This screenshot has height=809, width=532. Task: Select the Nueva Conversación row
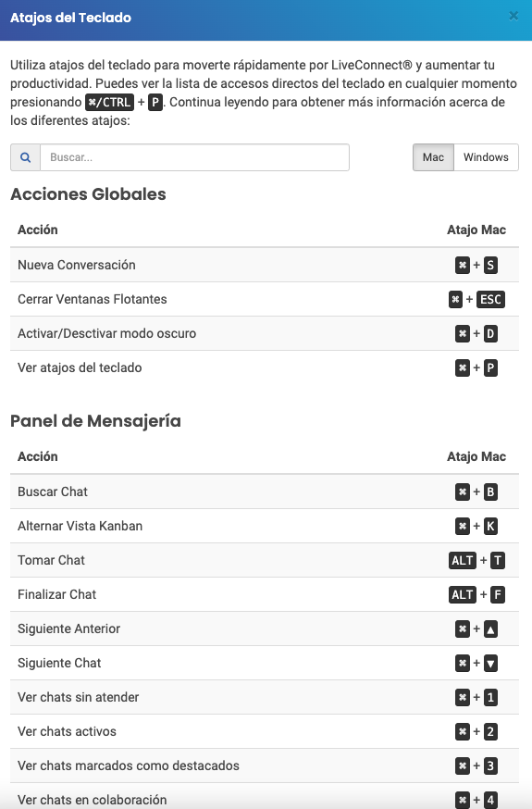coord(265,266)
